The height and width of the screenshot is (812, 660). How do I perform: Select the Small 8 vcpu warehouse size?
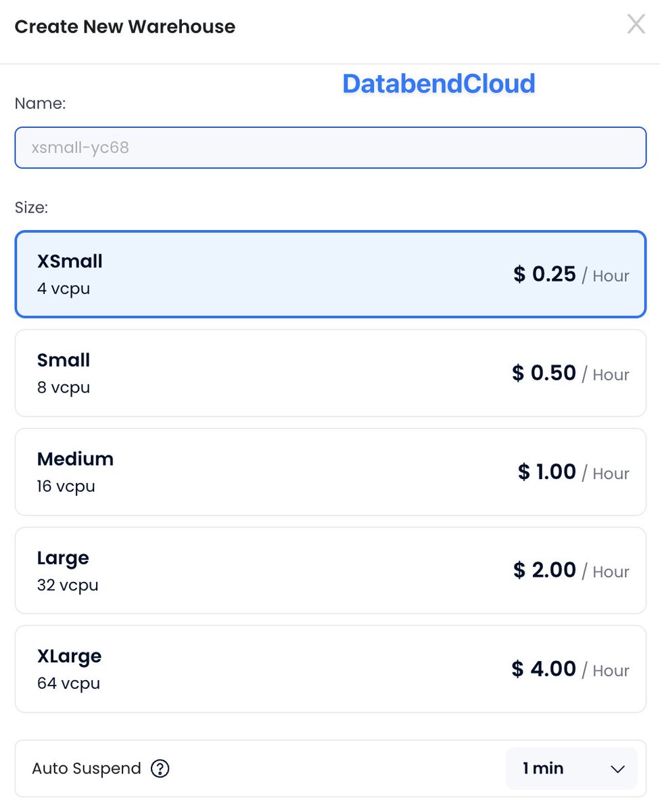[x=330, y=373]
